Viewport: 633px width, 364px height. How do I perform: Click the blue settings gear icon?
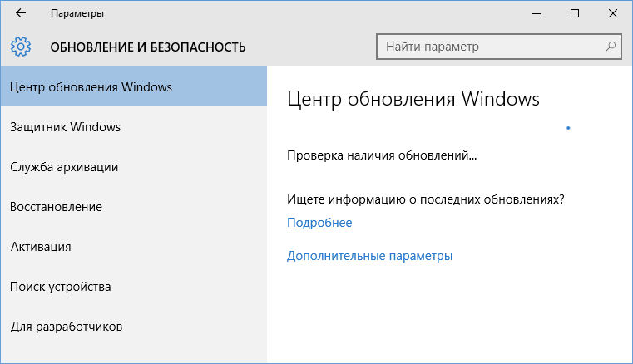pos(21,47)
